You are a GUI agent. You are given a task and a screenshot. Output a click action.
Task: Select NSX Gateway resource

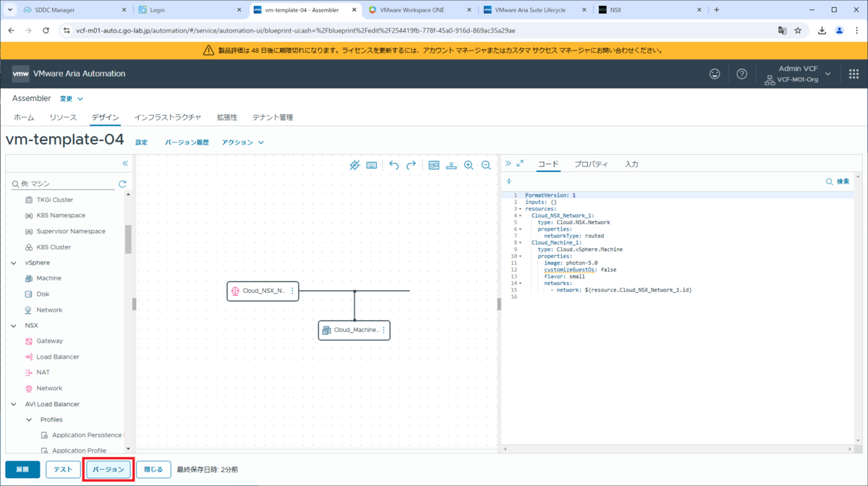click(50, 341)
